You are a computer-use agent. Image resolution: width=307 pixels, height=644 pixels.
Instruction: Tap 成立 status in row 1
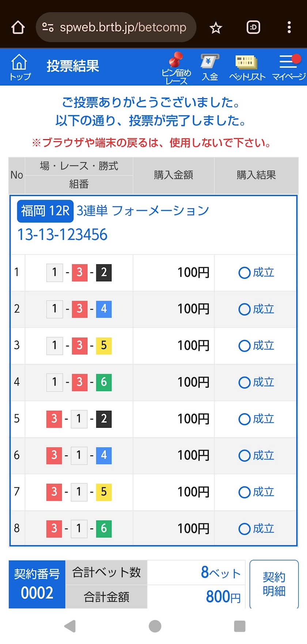pos(256,273)
